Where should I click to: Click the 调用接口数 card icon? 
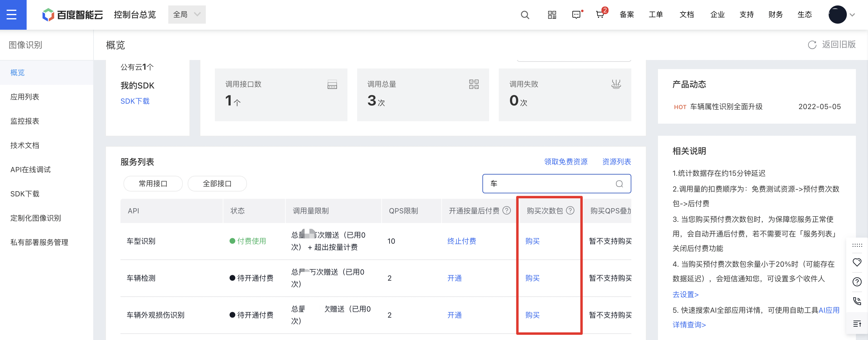332,84
